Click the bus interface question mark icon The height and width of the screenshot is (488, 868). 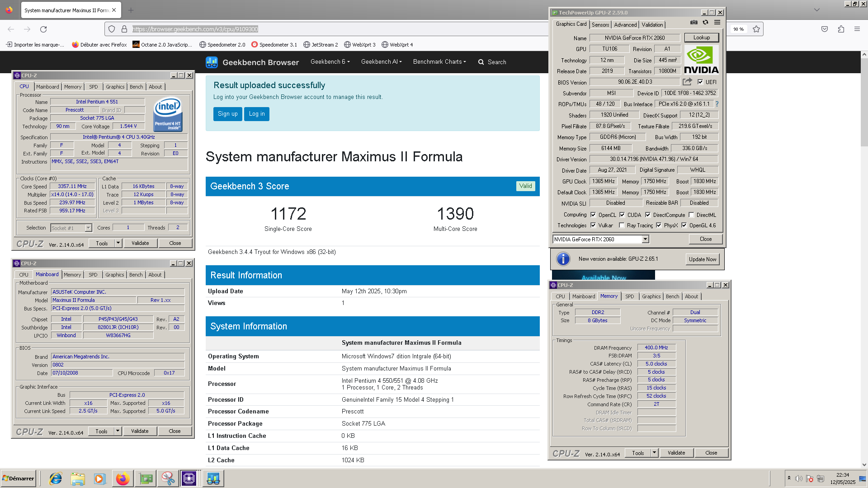tap(717, 104)
